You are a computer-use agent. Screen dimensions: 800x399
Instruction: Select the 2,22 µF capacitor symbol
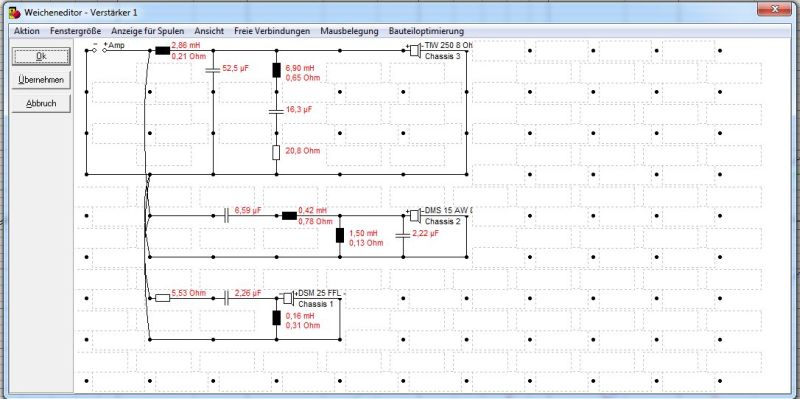(x=403, y=235)
